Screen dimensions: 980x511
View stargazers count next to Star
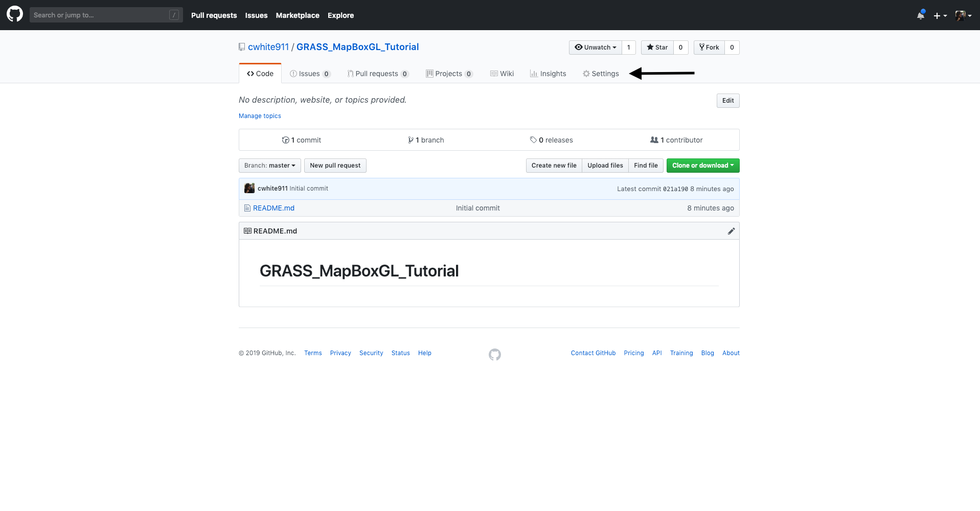[681, 48]
